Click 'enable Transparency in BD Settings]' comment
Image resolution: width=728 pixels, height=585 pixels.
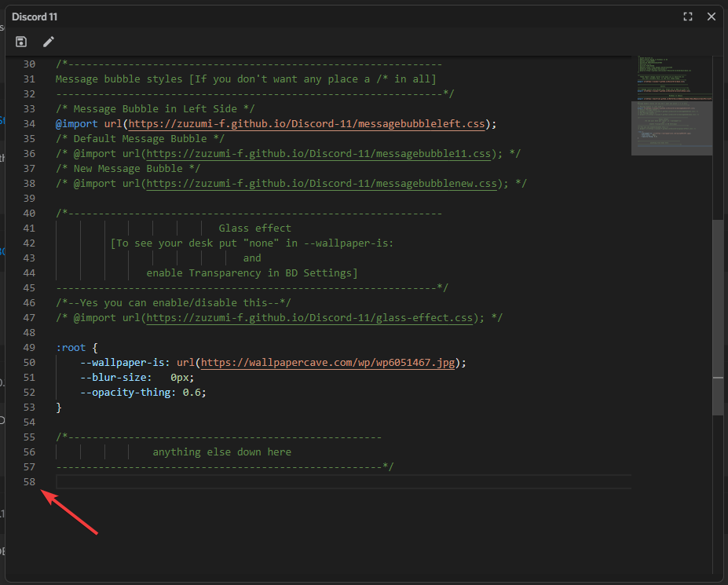[x=252, y=273]
